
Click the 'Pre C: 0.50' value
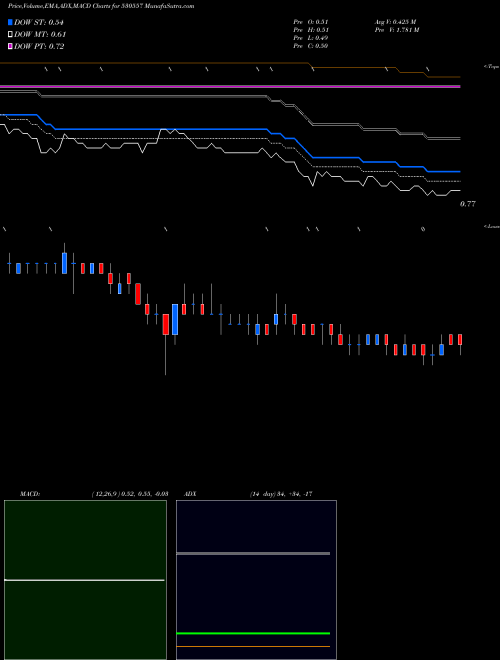311,46
